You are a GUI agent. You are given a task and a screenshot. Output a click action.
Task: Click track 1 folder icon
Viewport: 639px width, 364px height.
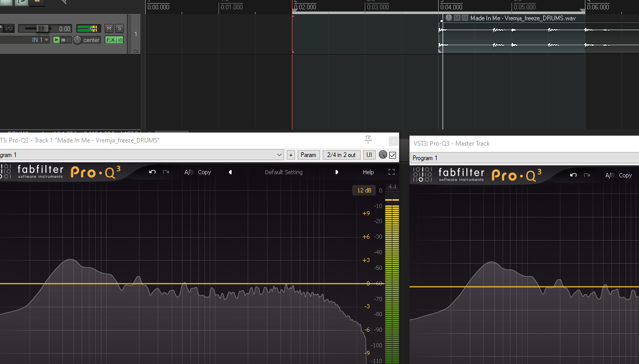[136, 51]
